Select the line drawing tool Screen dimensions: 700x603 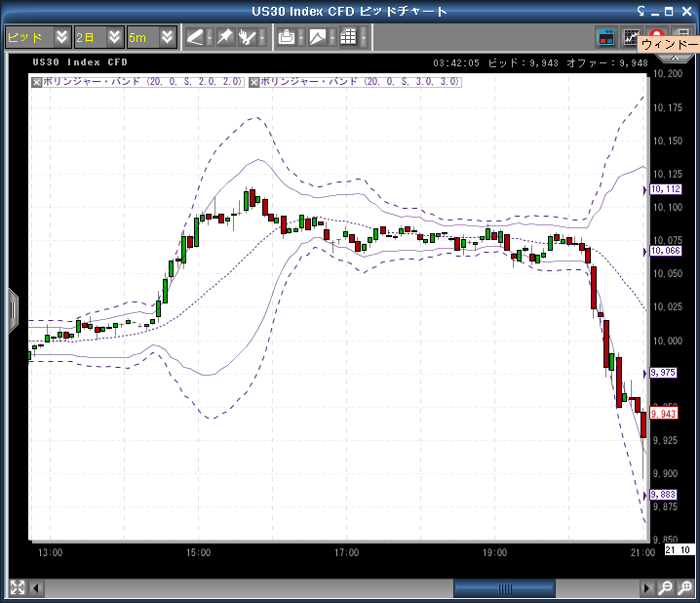(x=195, y=37)
